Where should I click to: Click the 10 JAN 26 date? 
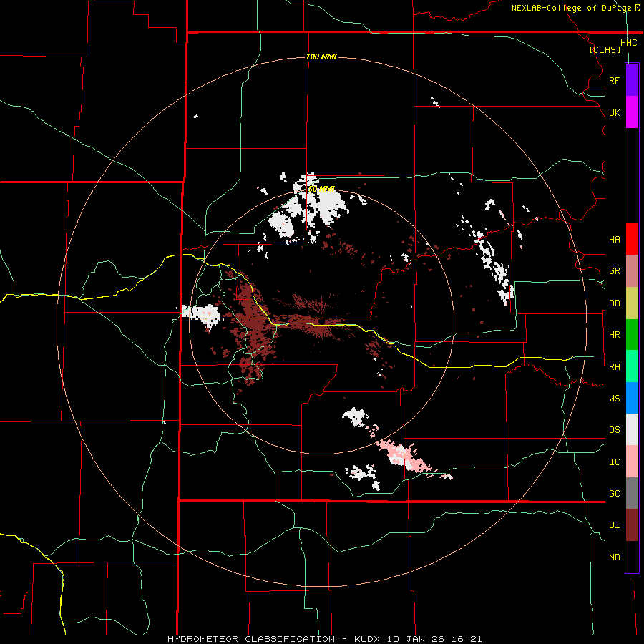(416, 639)
